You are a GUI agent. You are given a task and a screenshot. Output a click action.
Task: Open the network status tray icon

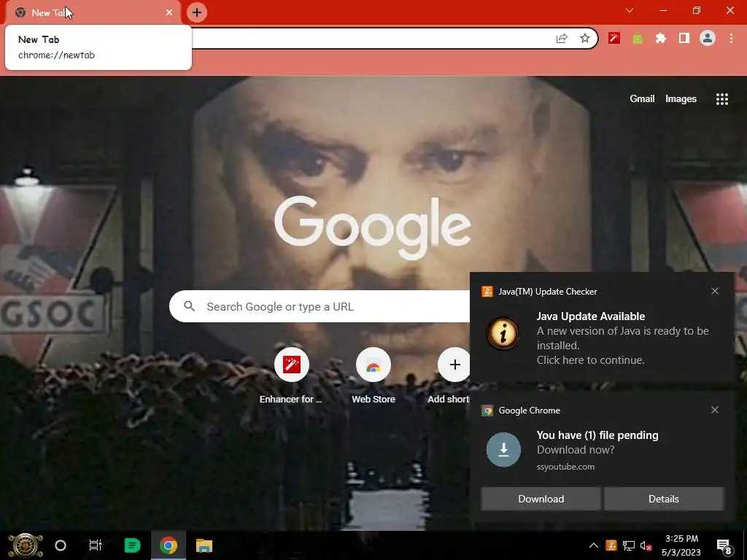[x=629, y=545]
